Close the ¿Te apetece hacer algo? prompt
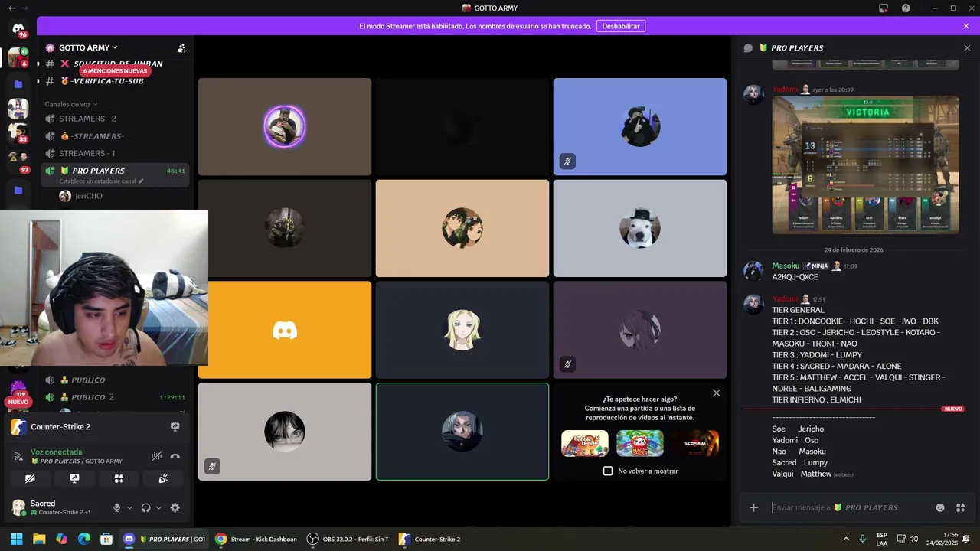Viewport: 980px width, 551px height. click(717, 393)
